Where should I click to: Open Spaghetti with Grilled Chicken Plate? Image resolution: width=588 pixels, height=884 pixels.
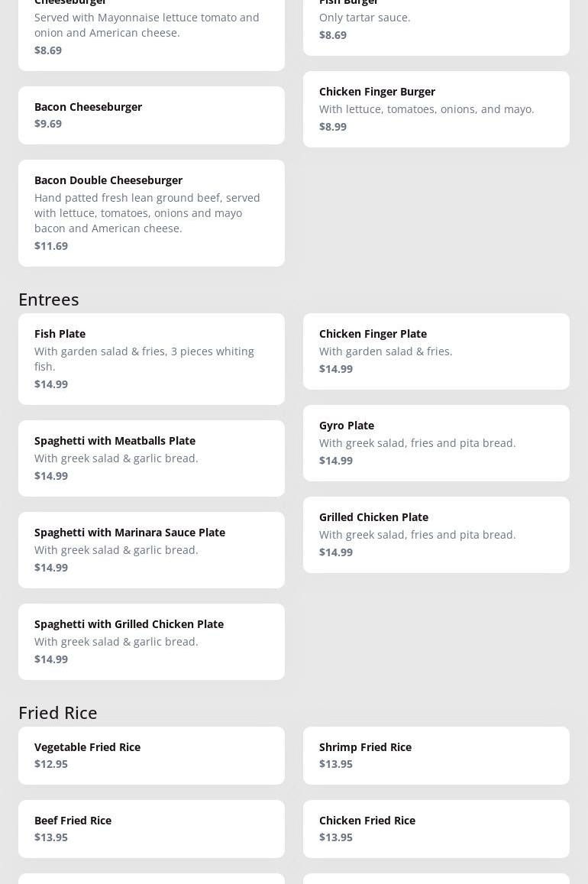pos(151,641)
